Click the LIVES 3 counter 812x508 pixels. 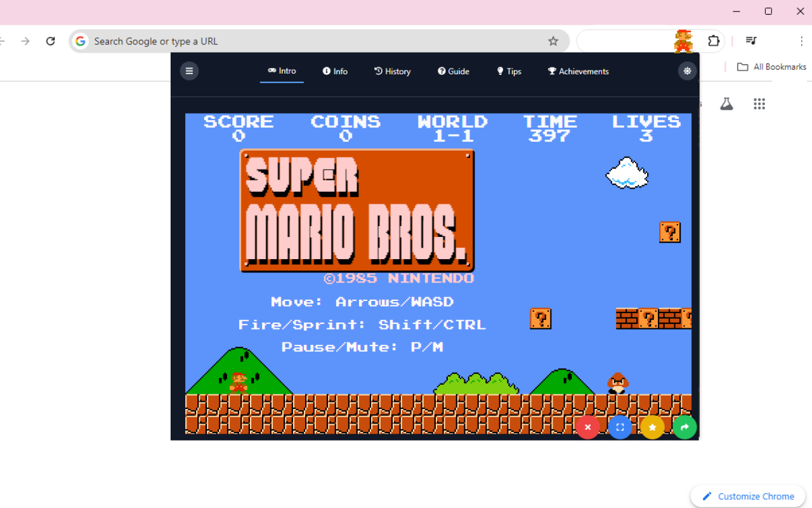click(x=646, y=128)
